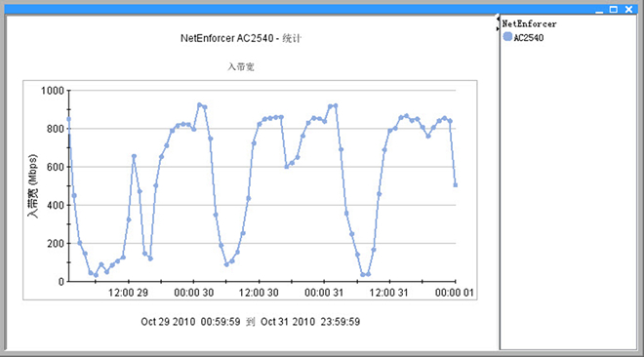Select the NetEnforcer legend heading
The height and width of the screenshot is (357, 644).
529,23
